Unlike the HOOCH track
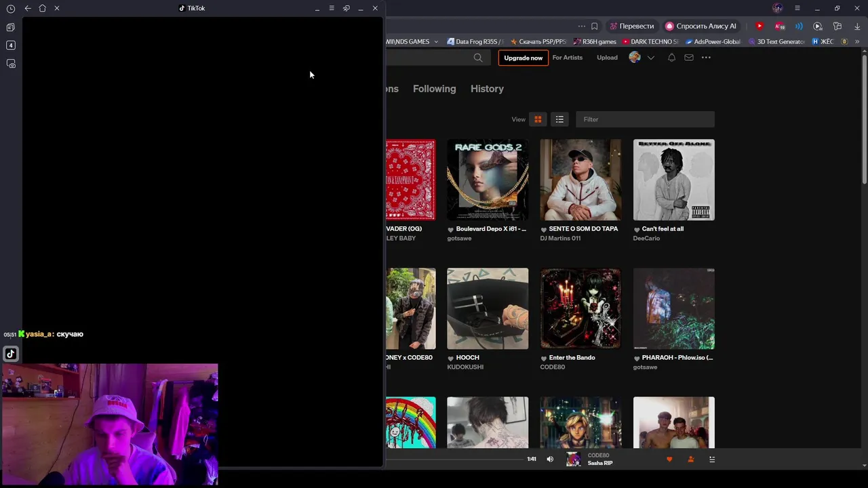Viewport: 868px width, 488px height. pos(450,359)
